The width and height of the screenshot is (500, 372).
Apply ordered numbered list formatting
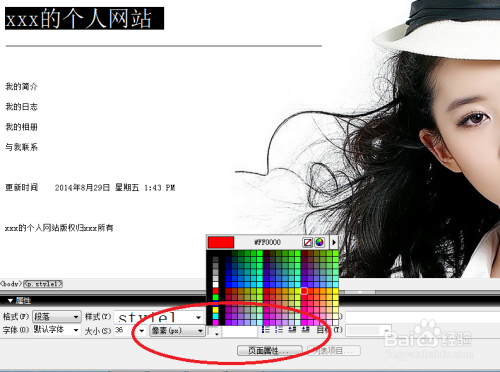279,330
